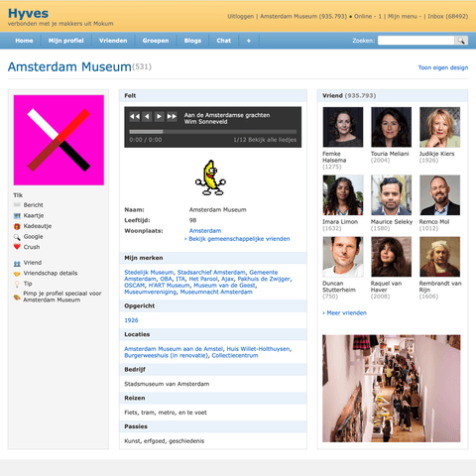Open Raquel van Haver's friend photo
476x476 pixels.
point(391,257)
